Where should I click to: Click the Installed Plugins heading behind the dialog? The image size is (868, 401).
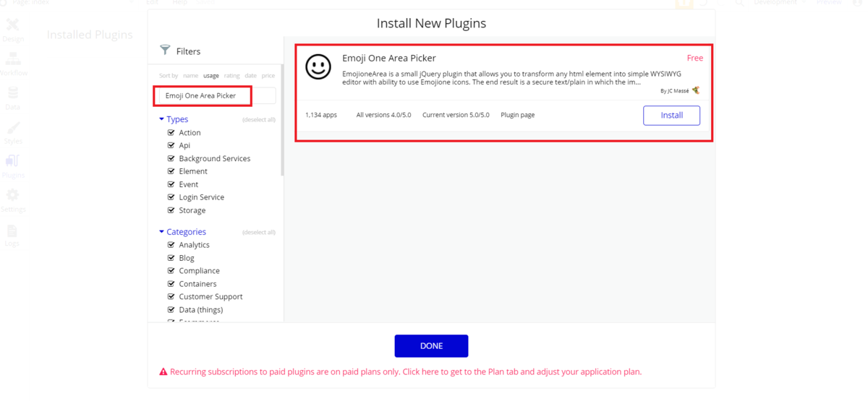(90, 35)
